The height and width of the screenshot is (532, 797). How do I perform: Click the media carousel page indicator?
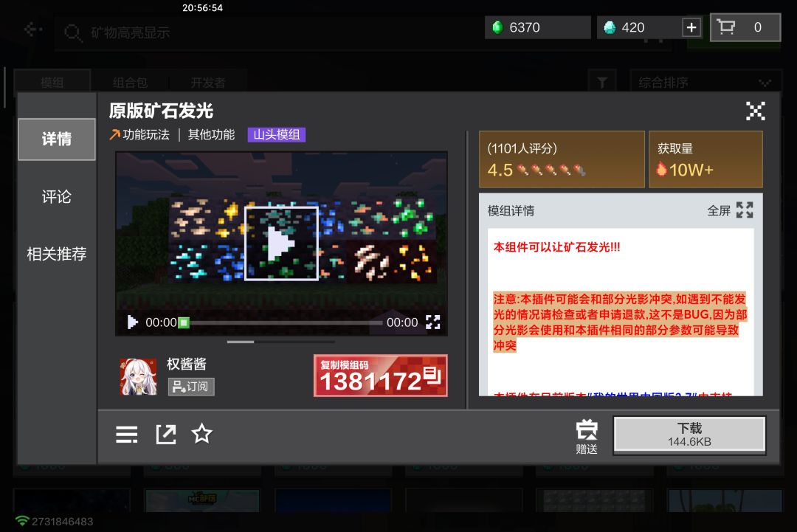click(280, 342)
